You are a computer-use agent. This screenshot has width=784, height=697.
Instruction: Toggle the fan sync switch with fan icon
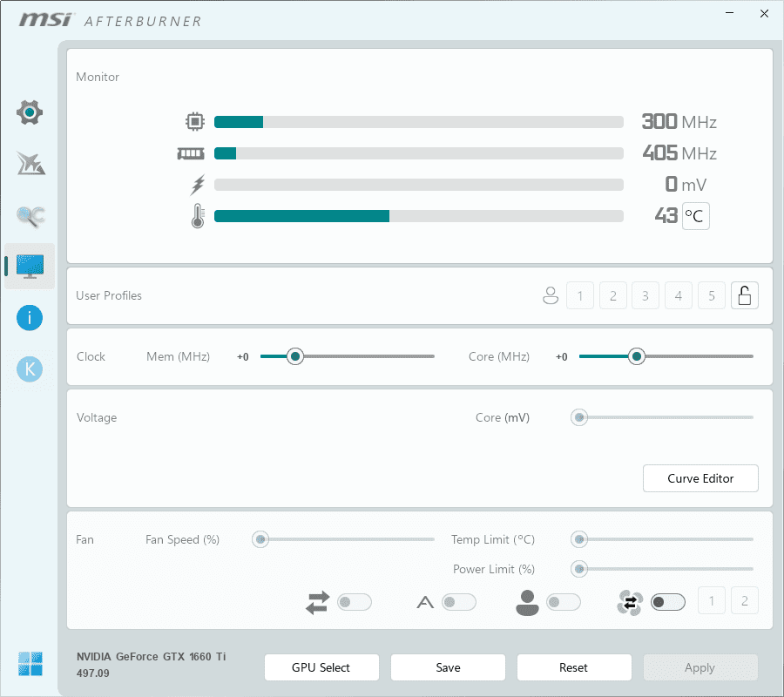[x=668, y=602]
